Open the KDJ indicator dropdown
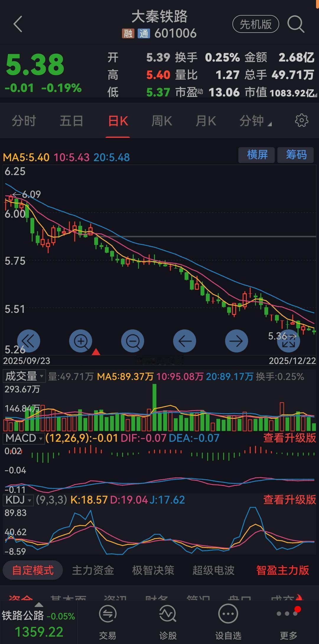Viewport: 319px width, 644px height. (18, 500)
